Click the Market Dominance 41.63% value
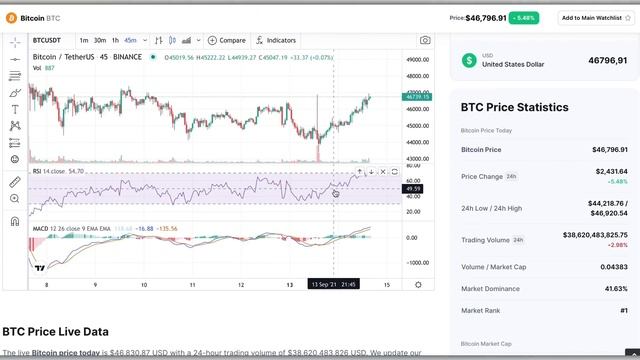 point(616,289)
